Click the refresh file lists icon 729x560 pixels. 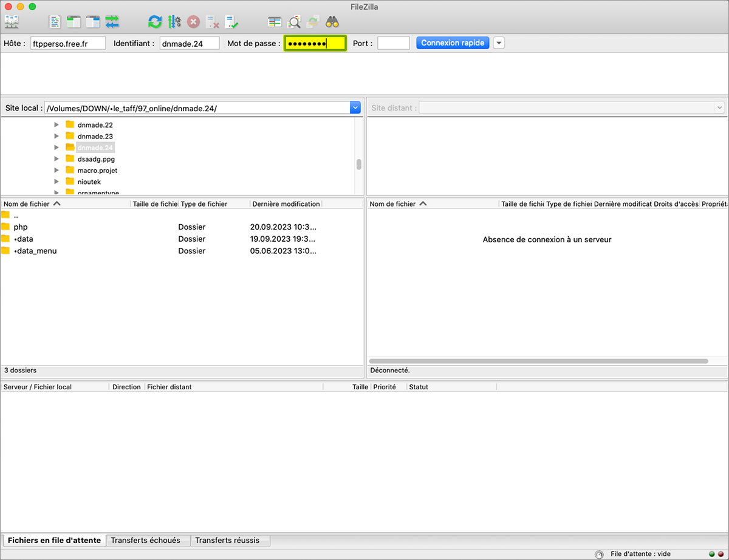point(155,22)
